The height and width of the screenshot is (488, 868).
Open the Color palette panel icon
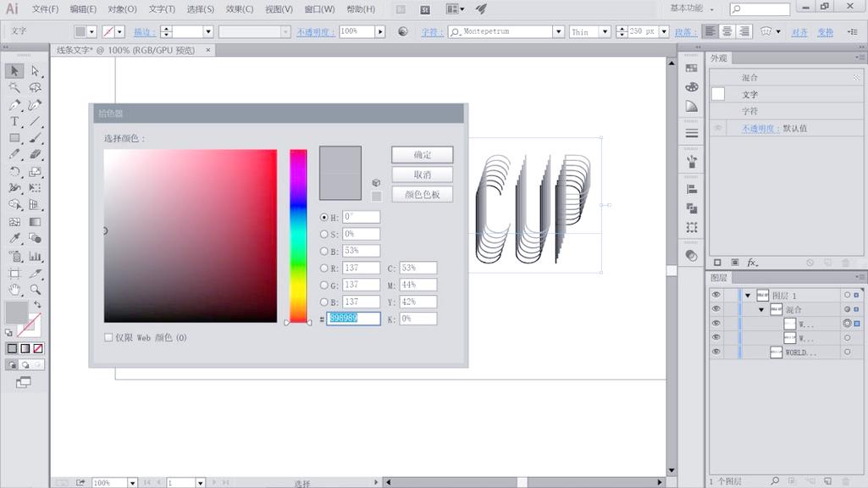pos(692,87)
